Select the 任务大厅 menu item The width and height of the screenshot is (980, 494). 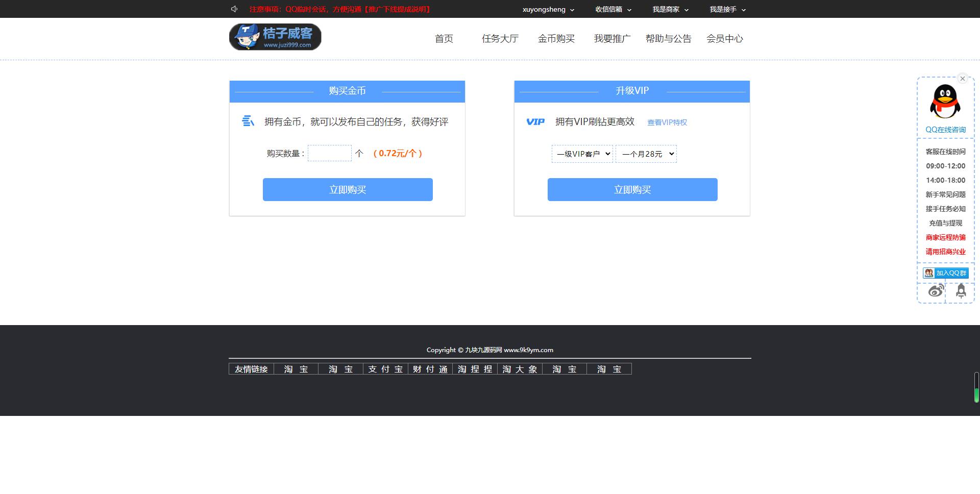[500, 38]
